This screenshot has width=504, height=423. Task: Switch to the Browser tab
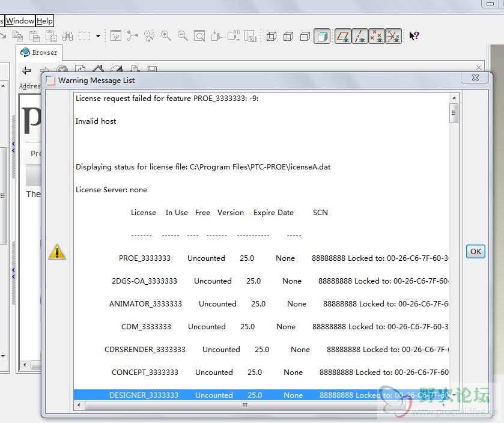(39, 52)
